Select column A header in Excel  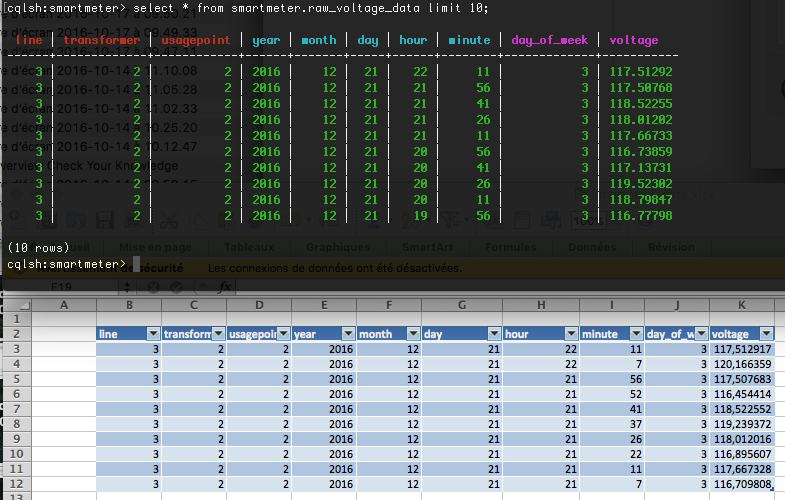64,305
